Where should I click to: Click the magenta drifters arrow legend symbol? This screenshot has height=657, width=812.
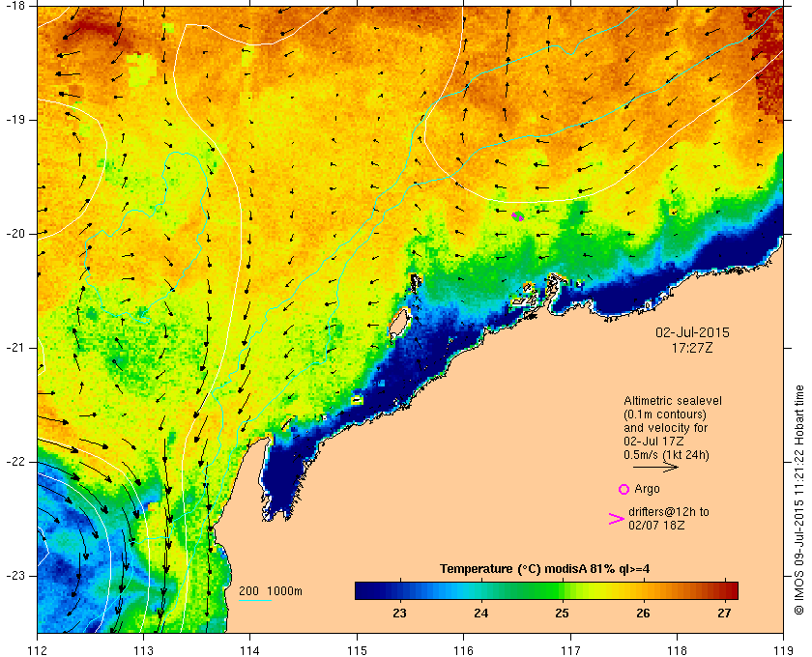click(x=616, y=519)
